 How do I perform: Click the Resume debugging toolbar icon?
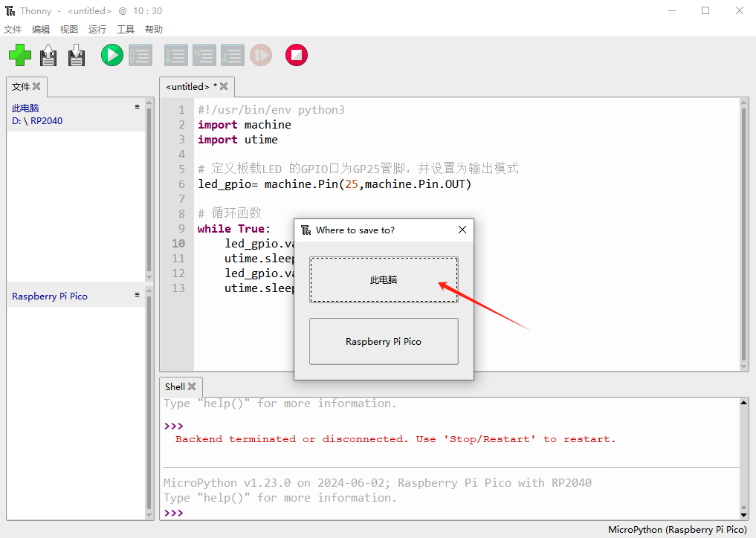coord(261,55)
